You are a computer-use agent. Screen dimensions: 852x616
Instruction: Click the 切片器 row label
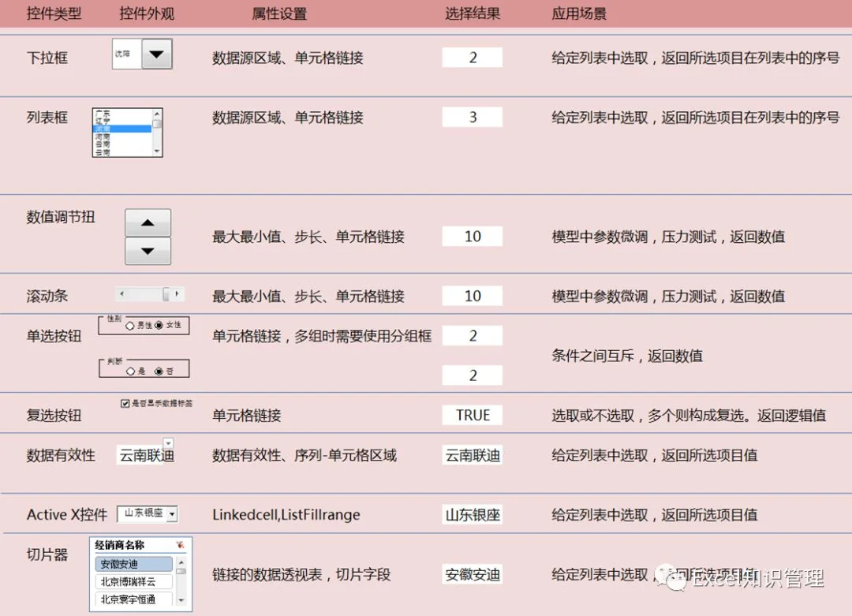47,554
